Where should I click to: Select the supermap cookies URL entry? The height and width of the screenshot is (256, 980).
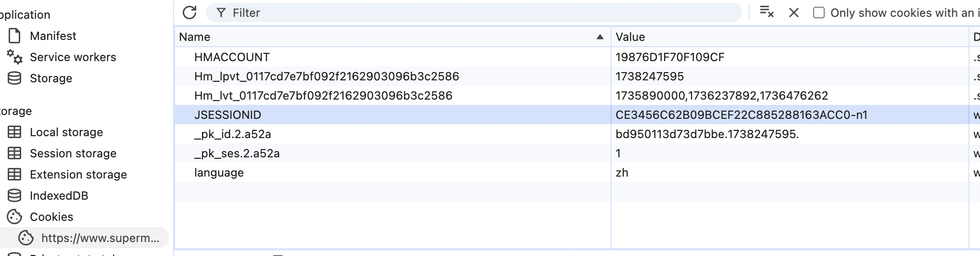100,238
